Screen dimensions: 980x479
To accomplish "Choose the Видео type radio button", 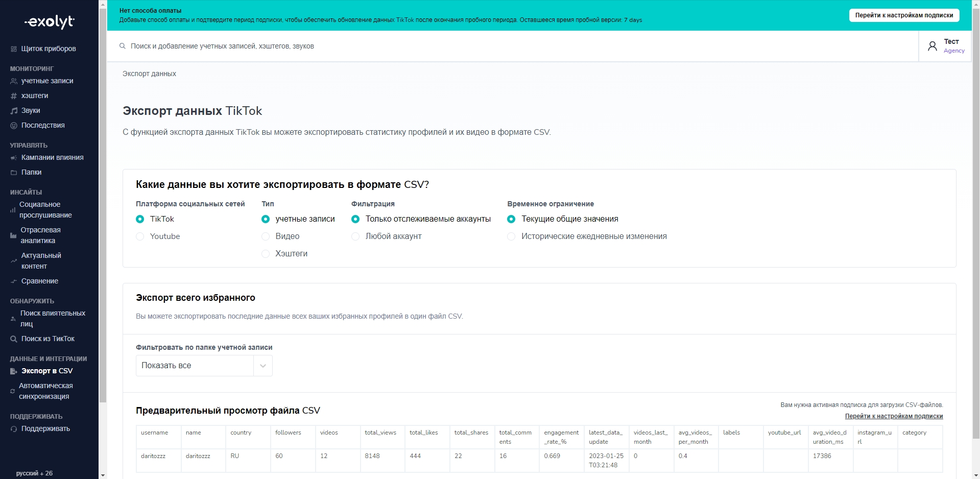I will tap(266, 236).
